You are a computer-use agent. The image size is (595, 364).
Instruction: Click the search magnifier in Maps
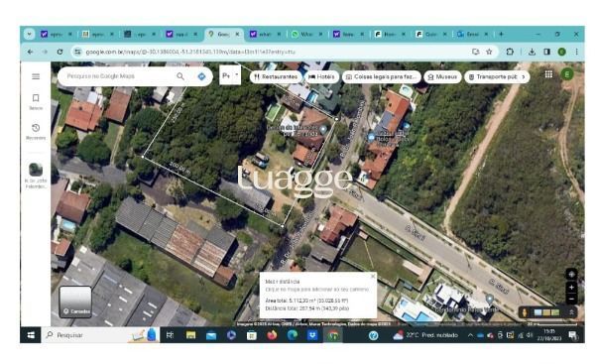(x=180, y=76)
